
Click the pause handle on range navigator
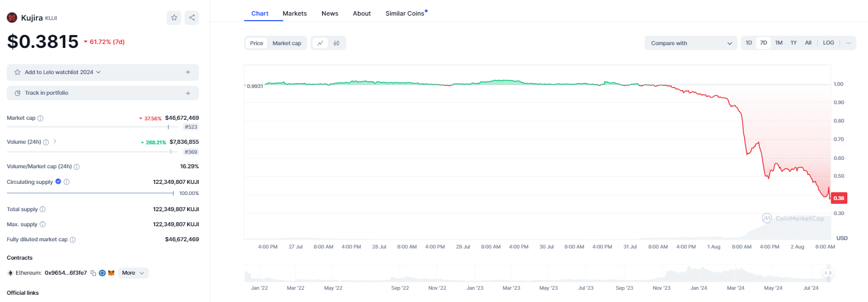828,273
